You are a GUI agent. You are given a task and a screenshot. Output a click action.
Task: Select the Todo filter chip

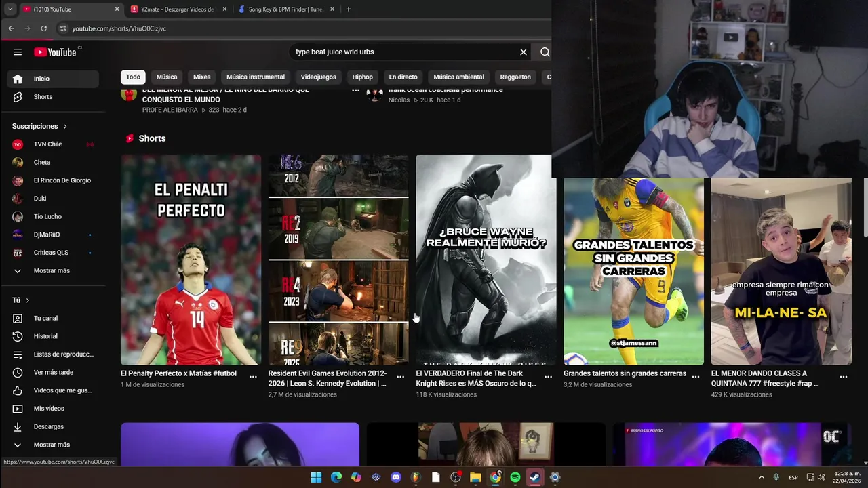(133, 77)
